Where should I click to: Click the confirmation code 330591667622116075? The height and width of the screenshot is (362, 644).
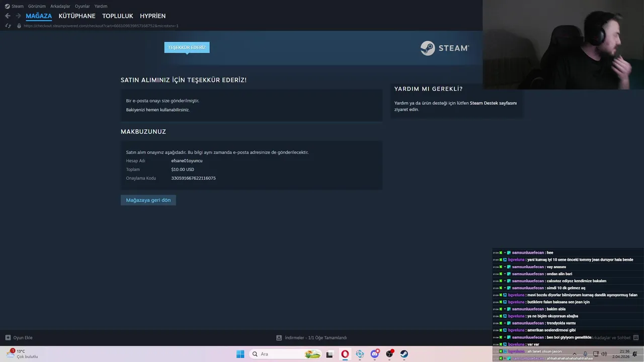coord(193,178)
